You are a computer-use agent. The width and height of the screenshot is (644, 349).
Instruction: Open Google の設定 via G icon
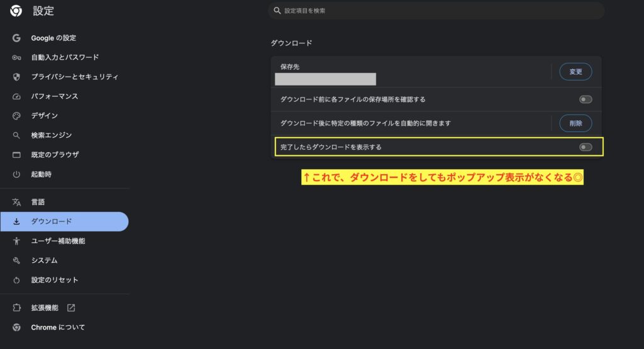[x=17, y=38]
